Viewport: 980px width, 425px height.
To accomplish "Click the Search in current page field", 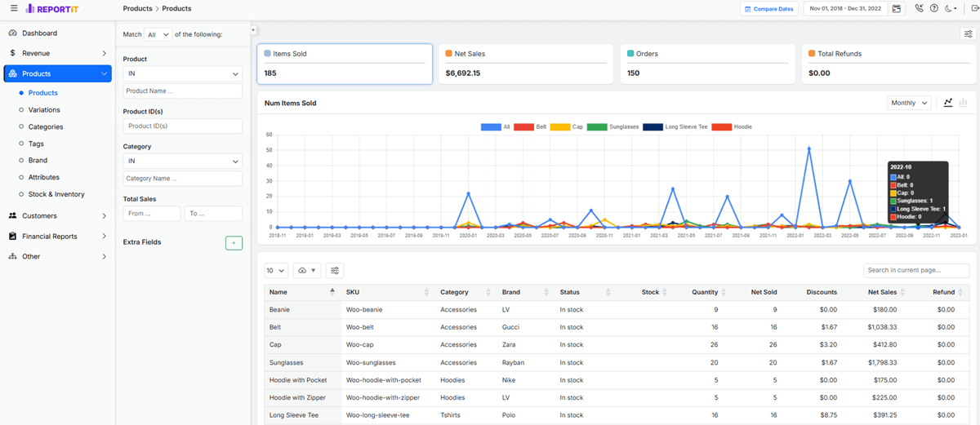I will [x=915, y=270].
